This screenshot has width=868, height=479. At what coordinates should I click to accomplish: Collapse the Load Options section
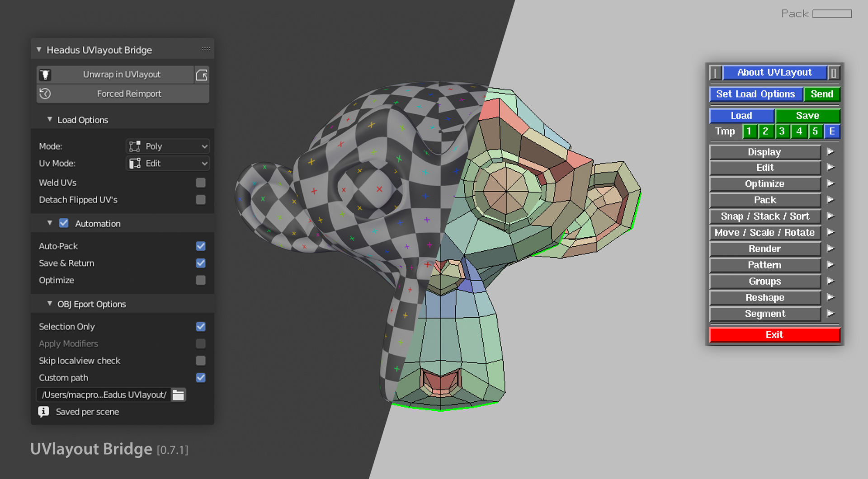50,120
